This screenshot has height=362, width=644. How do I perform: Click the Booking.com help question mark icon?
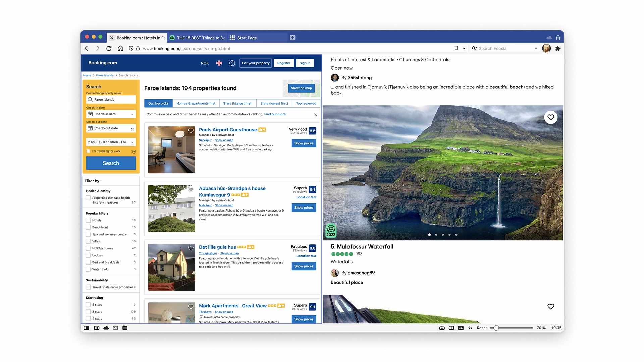[232, 63]
